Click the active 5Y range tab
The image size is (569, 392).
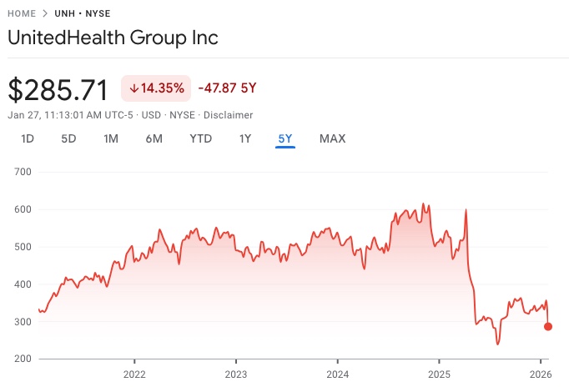[x=286, y=138]
